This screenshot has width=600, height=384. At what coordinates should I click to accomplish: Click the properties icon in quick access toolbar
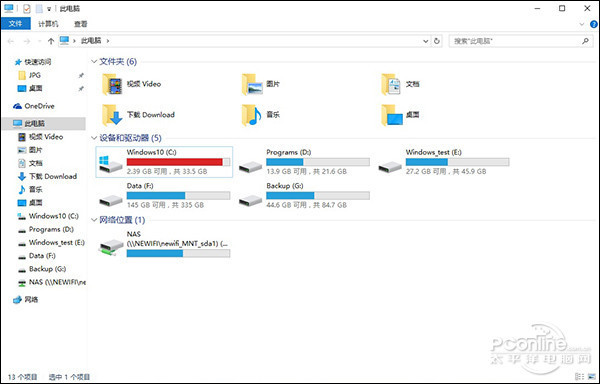pos(26,8)
